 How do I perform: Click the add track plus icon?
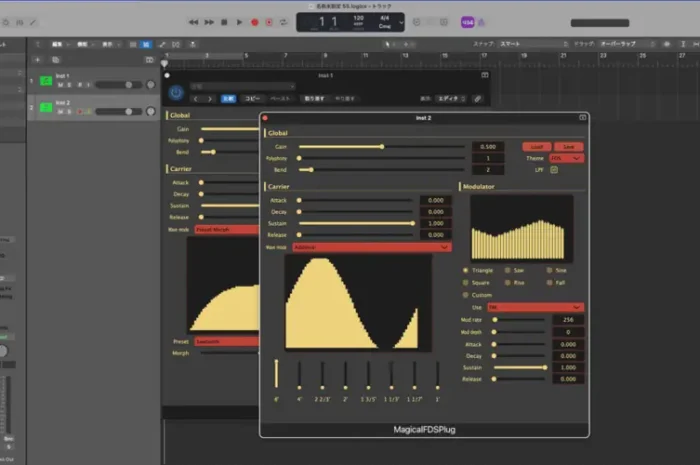(x=38, y=60)
